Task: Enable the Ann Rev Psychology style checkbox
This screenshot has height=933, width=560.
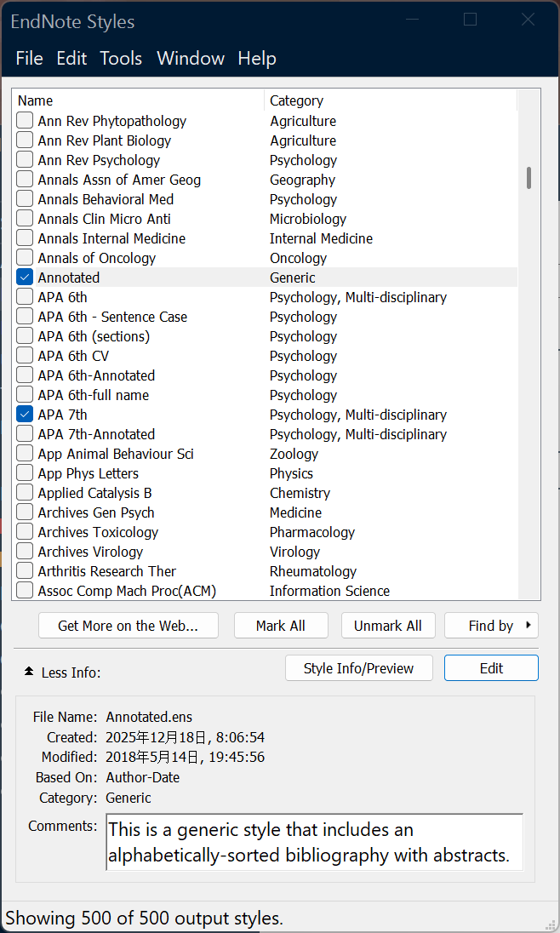Action: 25,160
